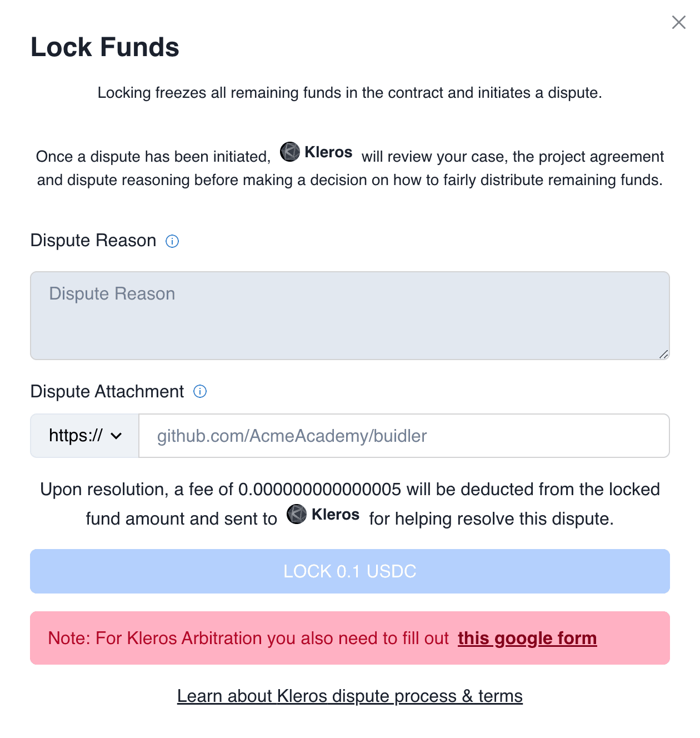The width and height of the screenshot is (700, 738).
Task: Click the github.com attachment URL field
Action: coord(404,436)
